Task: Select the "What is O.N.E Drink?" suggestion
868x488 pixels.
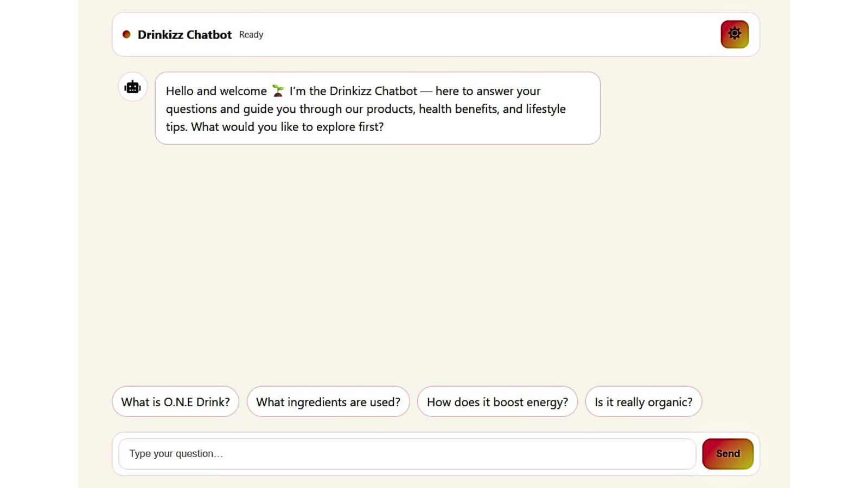Action: coord(175,402)
